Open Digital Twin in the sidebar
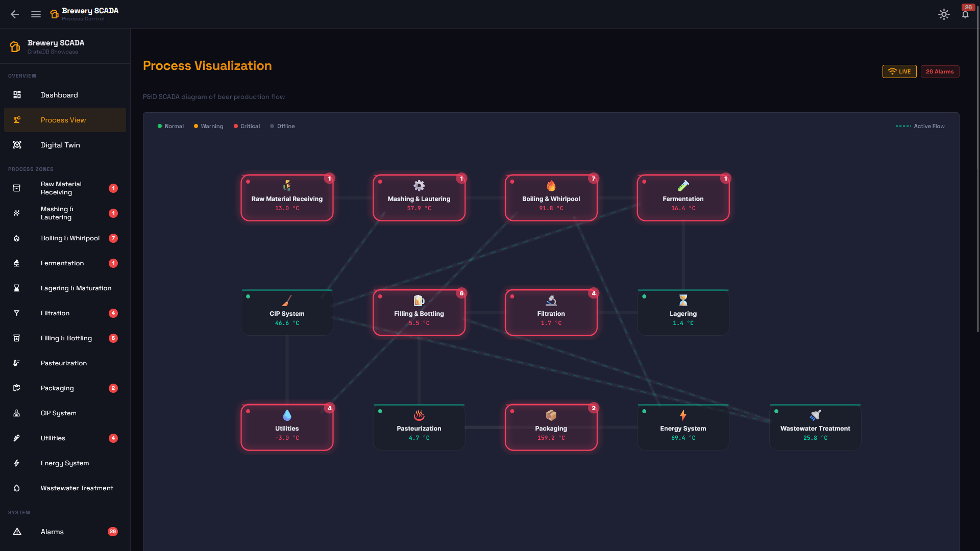The image size is (980, 551). pos(65,145)
